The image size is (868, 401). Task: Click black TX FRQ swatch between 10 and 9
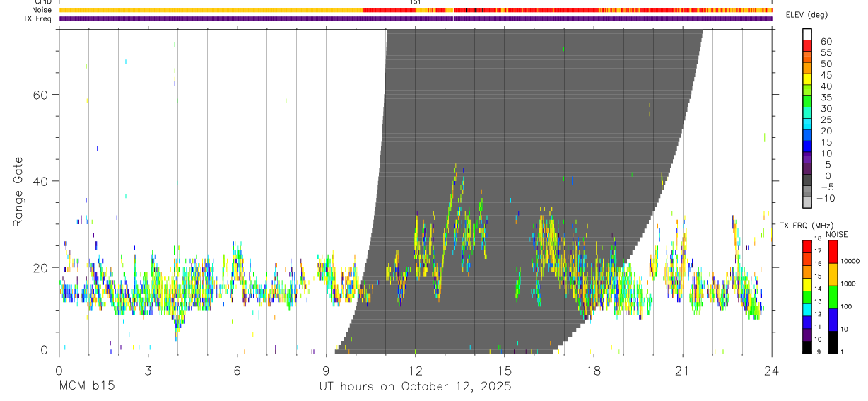[807, 347]
